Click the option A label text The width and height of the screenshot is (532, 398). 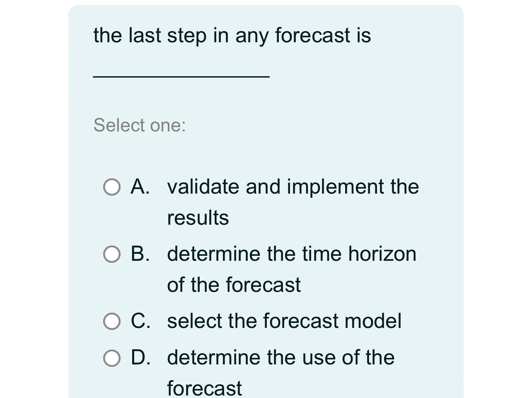tap(140, 187)
